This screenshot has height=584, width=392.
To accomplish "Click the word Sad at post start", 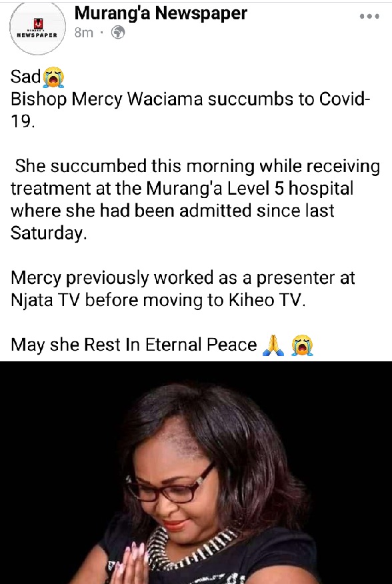I will [26, 77].
